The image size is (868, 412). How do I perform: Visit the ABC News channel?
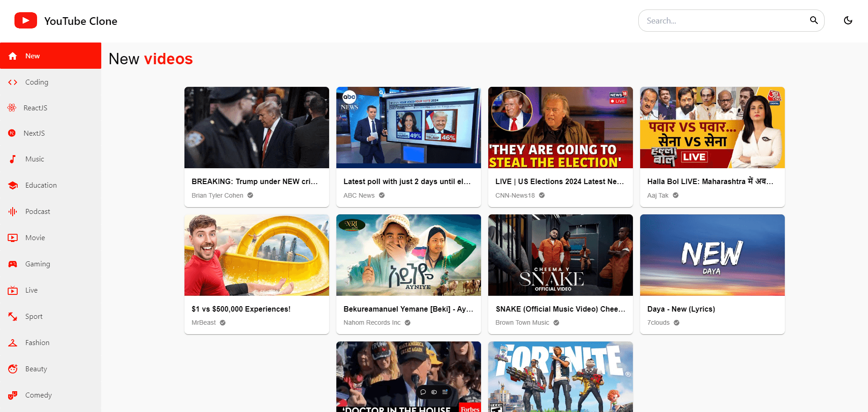359,195
